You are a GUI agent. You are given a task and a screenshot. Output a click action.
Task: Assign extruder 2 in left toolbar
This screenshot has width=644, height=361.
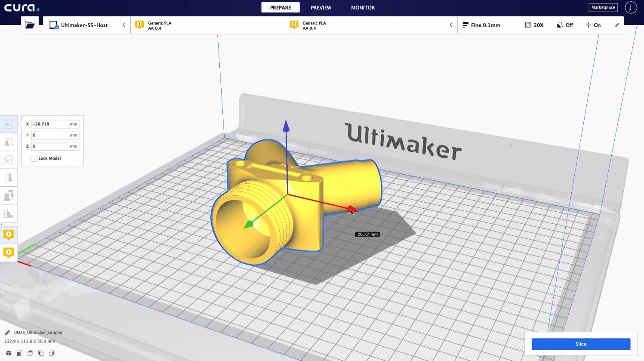(9, 252)
